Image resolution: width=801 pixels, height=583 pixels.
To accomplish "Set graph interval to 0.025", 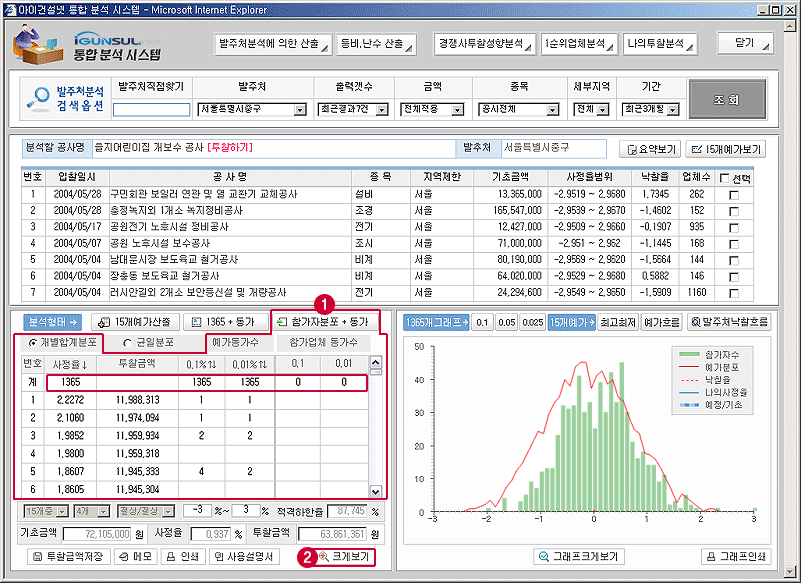I will 533,322.
